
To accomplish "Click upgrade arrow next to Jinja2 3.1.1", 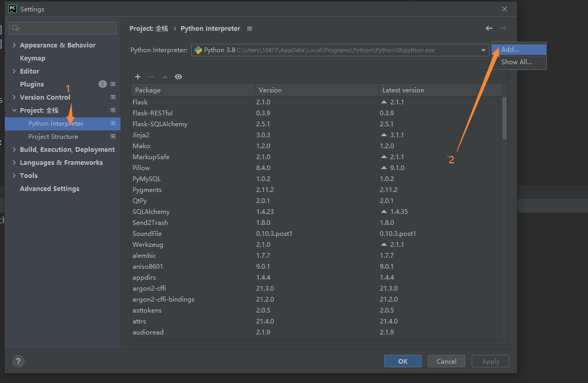I will pos(383,134).
